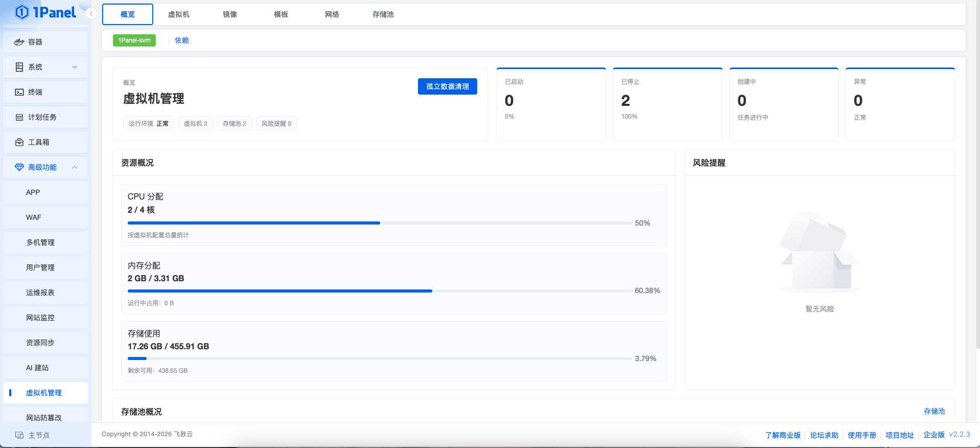The image size is (980, 448).
Task: Collapse sidebar with the arrow button
Action: (x=91, y=13)
